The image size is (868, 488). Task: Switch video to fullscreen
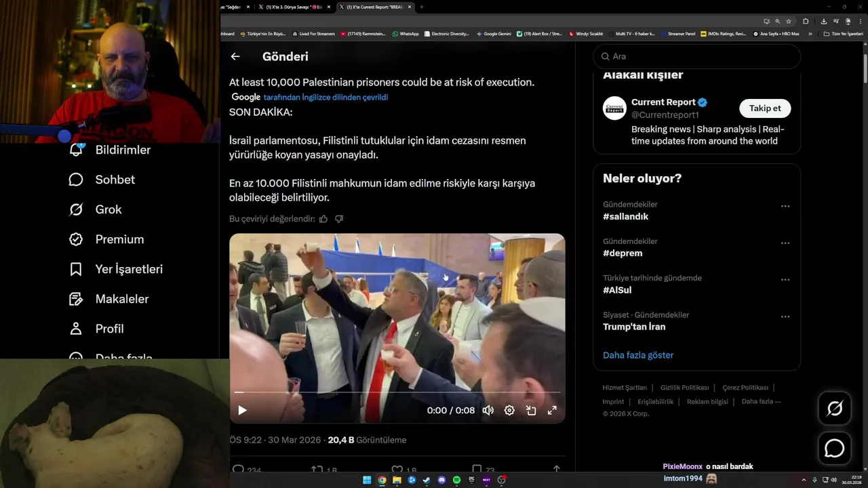[x=552, y=410]
